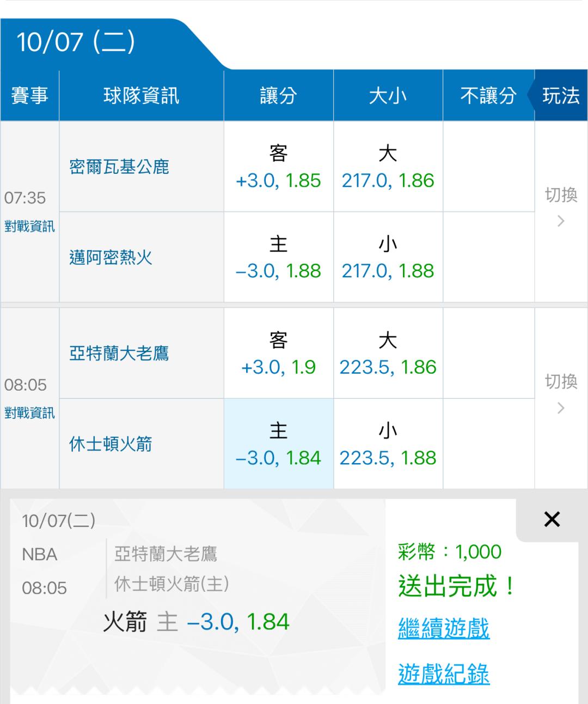This screenshot has width=588, height=704.
Task: Open 切換 chevron for the Hawks vs Rockets game
Action: pyautogui.click(x=561, y=408)
